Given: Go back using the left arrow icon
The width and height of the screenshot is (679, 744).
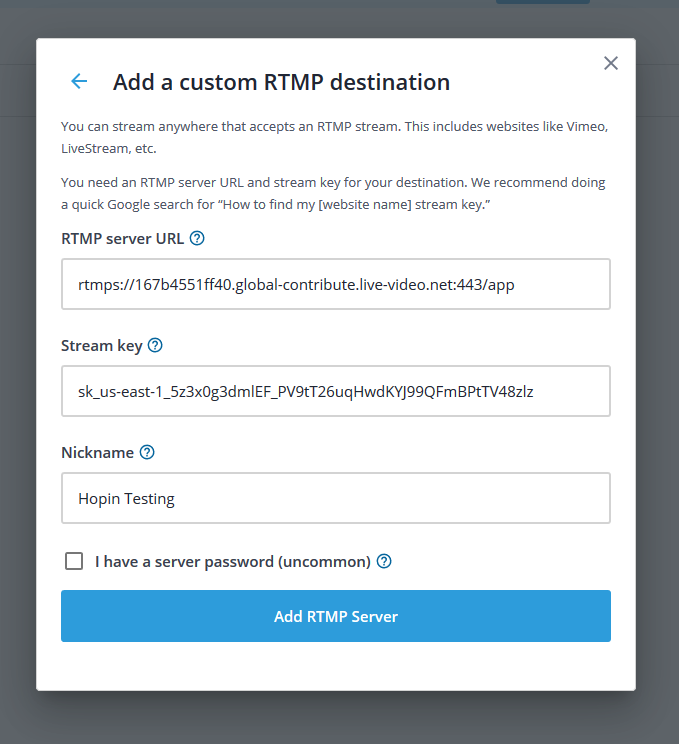Looking at the screenshot, I should pyautogui.click(x=79, y=81).
